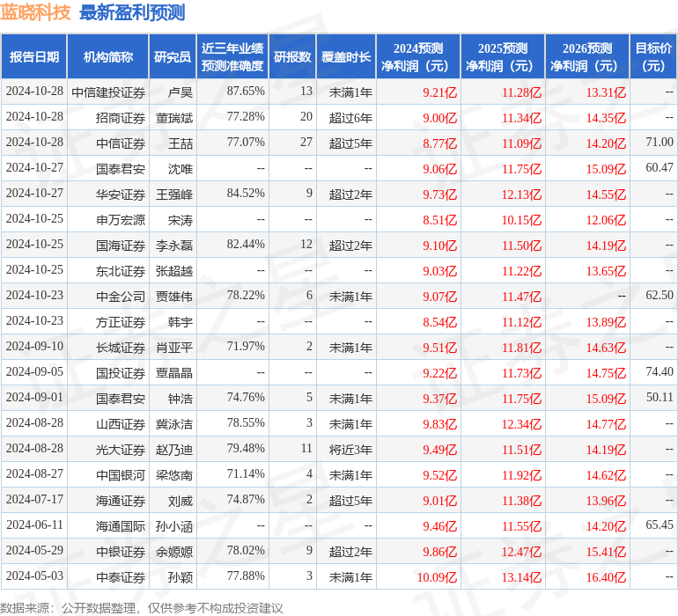678x616 pixels.
Task: Click 2026 profit forecast 13.31亿
Action: click(x=606, y=92)
